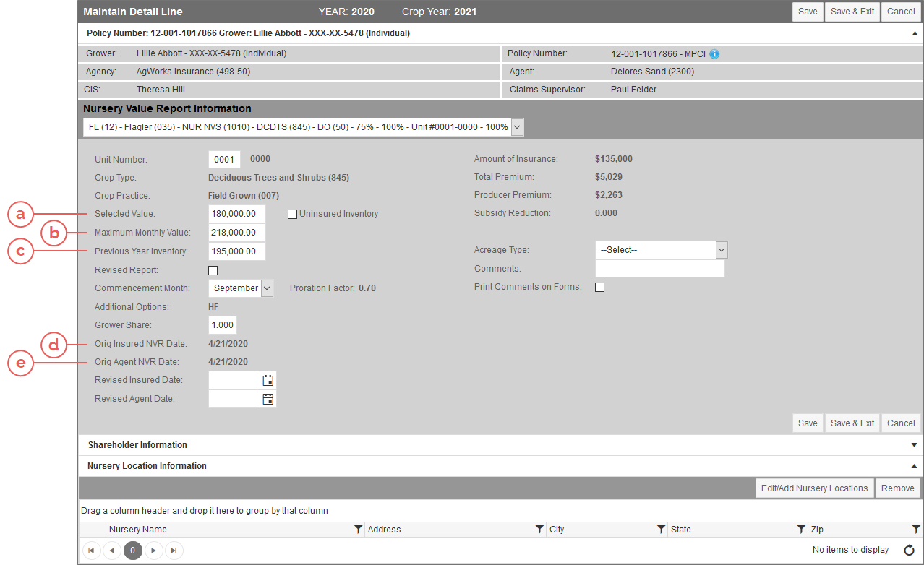This screenshot has width=924, height=565.
Task: Click bottom Cancel button
Action: click(901, 423)
